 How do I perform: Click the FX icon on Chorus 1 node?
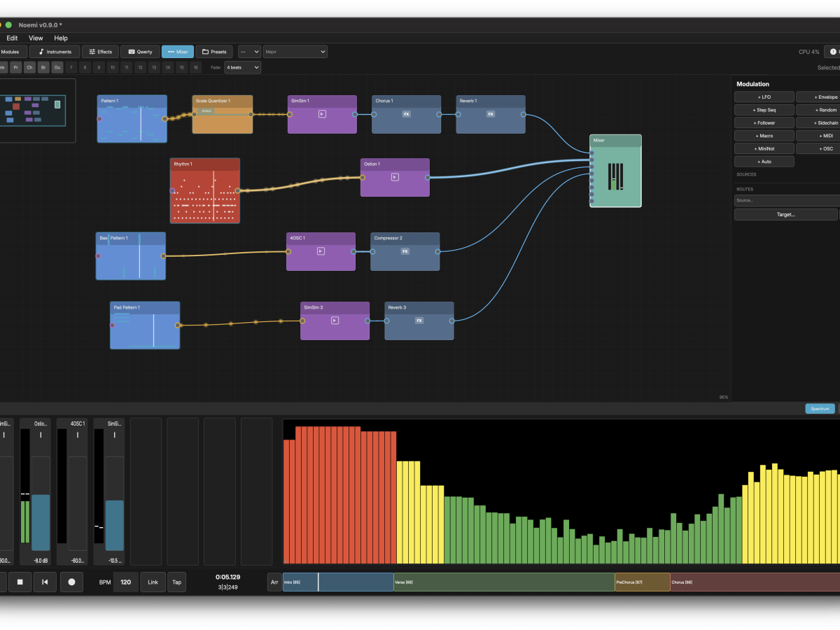coord(406,114)
